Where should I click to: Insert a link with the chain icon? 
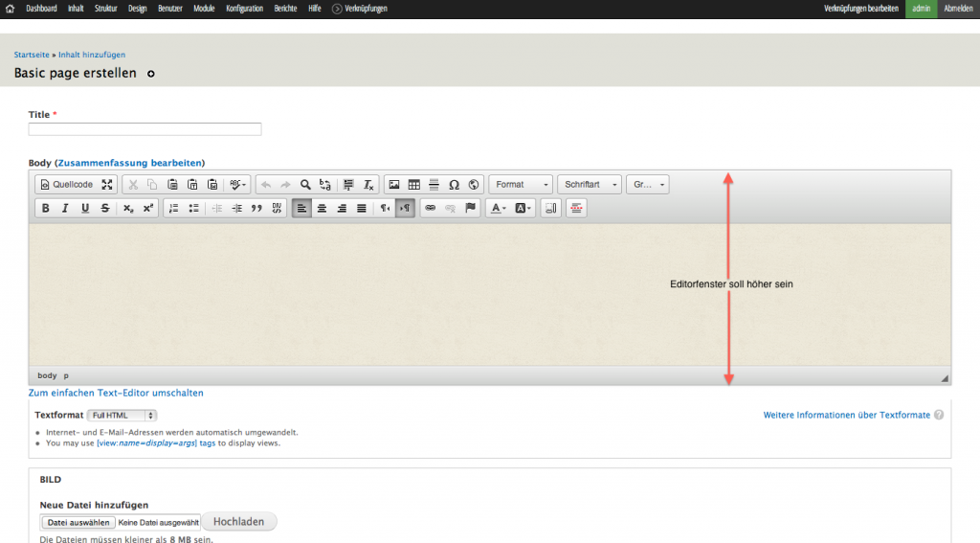(x=430, y=208)
